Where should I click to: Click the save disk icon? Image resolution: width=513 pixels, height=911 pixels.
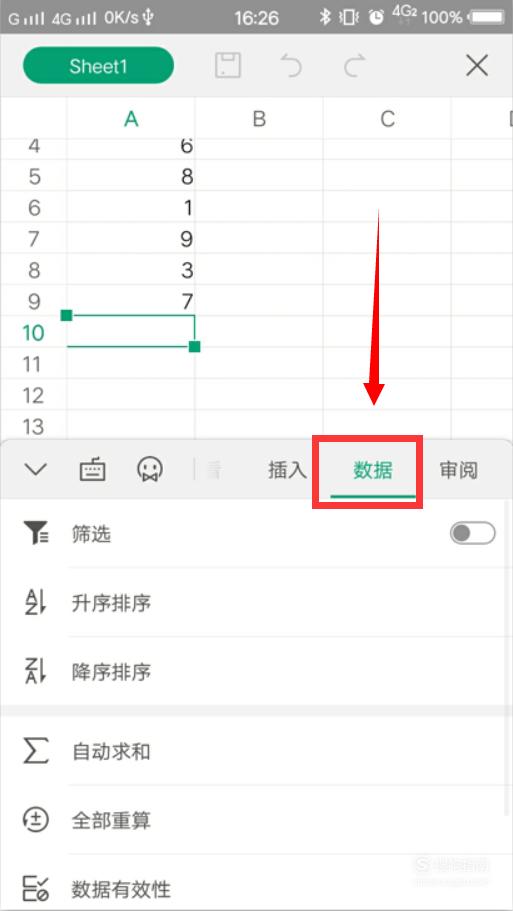[x=228, y=66]
